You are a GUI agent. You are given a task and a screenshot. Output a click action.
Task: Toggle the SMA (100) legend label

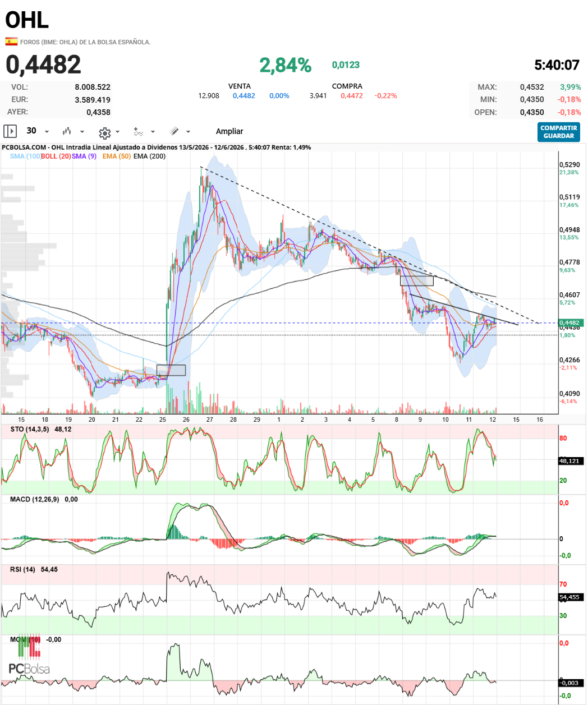pos(25,156)
